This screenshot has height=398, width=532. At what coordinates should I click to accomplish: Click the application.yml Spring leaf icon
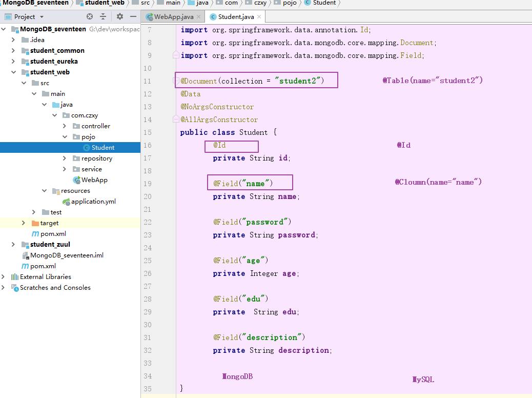pos(66,202)
